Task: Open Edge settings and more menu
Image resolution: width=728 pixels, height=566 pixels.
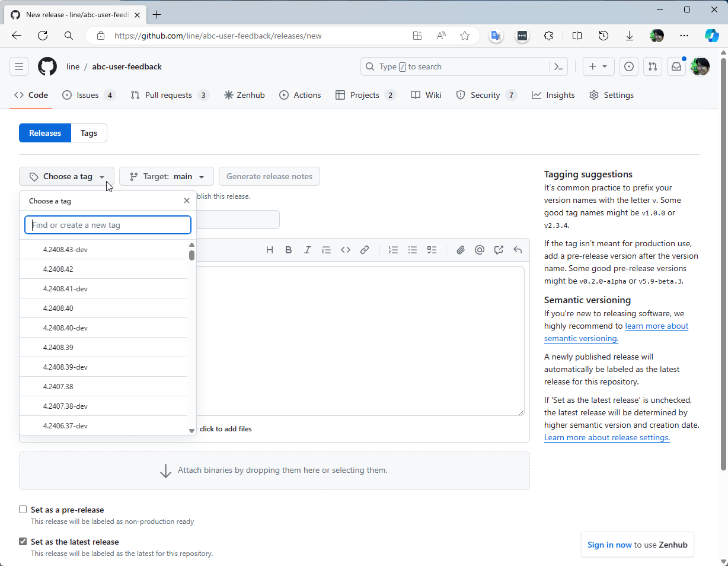Action: tap(684, 36)
